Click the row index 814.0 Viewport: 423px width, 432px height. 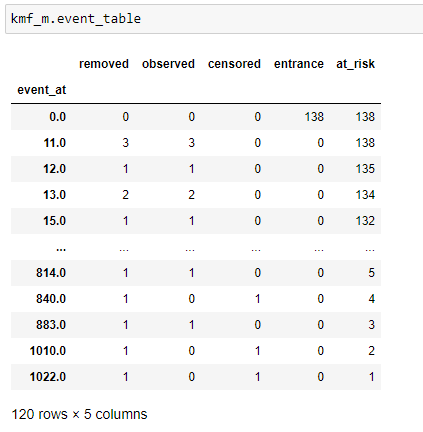pos(51,273)
